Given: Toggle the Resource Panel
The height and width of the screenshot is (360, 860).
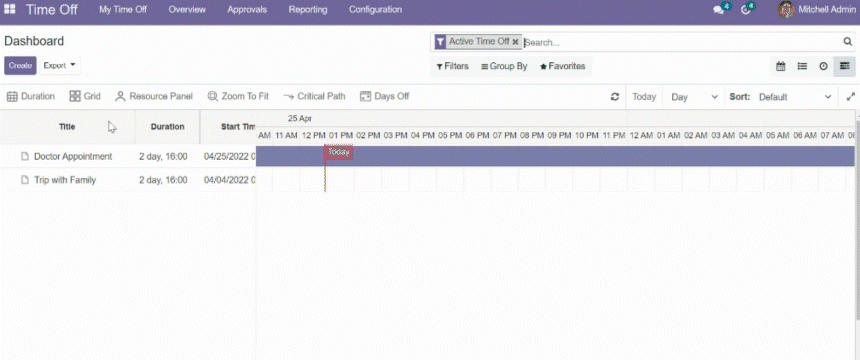Looking at the screenshot, I should coord(154,97).
